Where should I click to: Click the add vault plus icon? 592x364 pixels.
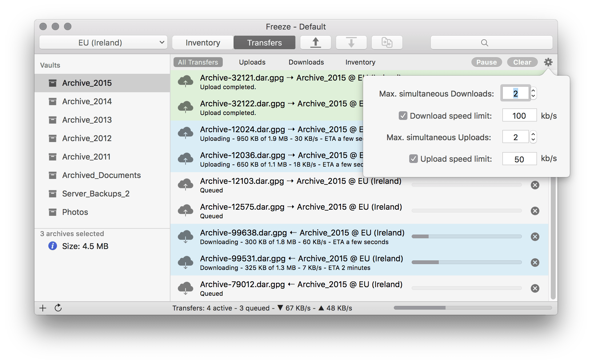[x=43, y=308]
